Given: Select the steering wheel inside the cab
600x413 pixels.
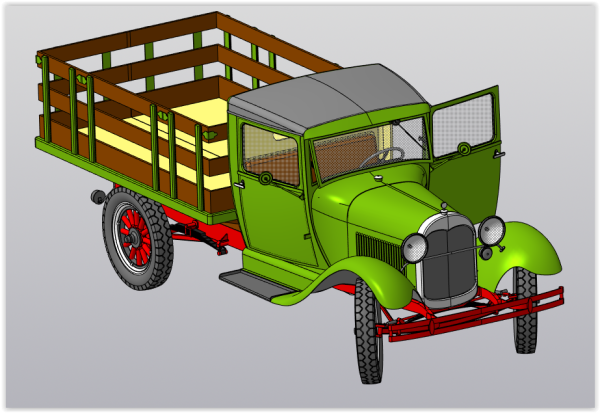Looking at the screenshot, I should (383, 157).
